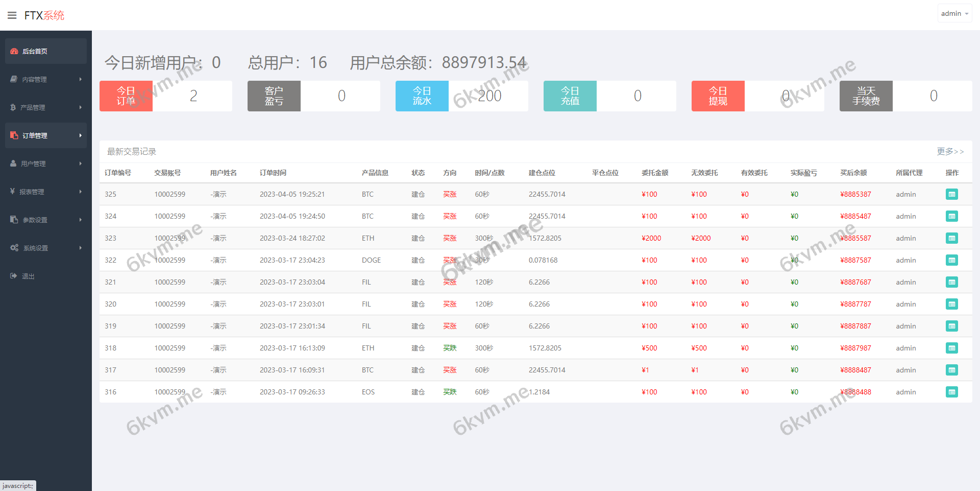Expand the admin dropdown at top right
Image resolution: width=980 pixels, height=491 pixels.
click(x=954, y=13)
